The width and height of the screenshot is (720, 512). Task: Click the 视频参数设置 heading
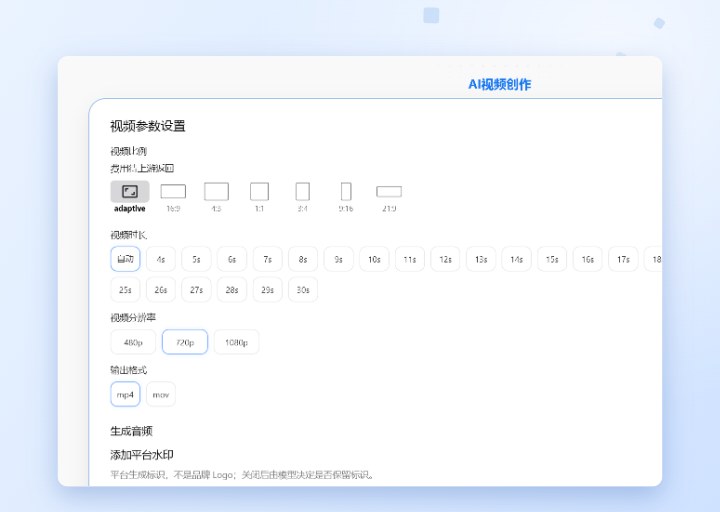pyautogui.click(x=148, y=126)
